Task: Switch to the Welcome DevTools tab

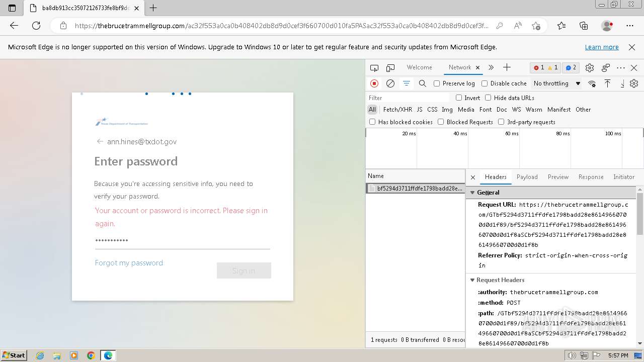Action: (419, 67)
